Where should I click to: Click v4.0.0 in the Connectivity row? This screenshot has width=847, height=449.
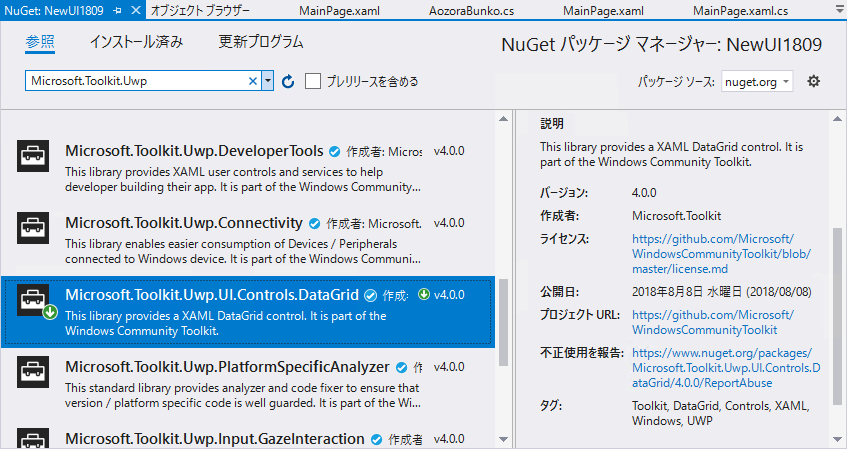[x=449, y=223]
